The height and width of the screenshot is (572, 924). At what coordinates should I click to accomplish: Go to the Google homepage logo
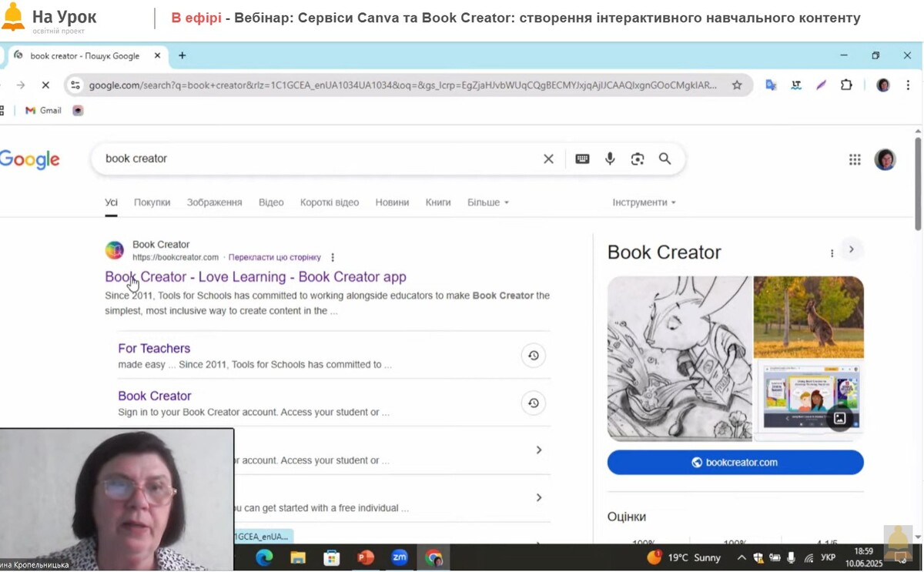pos(30,159)
